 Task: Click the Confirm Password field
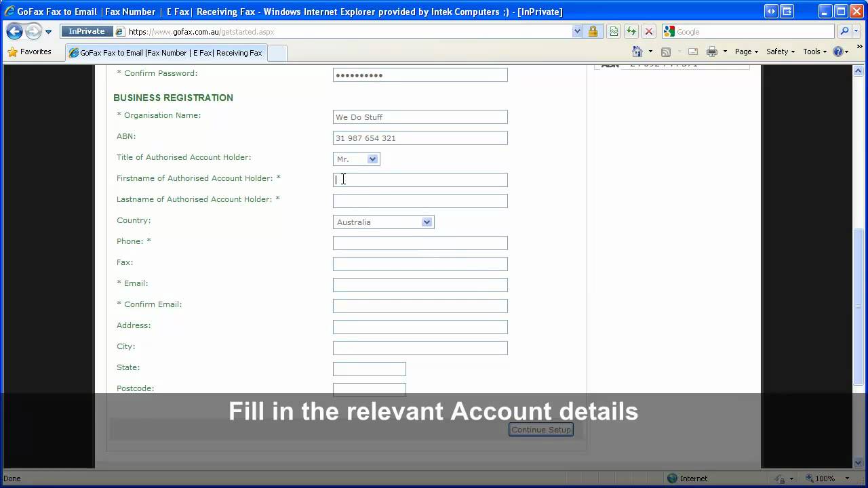pyautogui.click(x=420, y=75)
